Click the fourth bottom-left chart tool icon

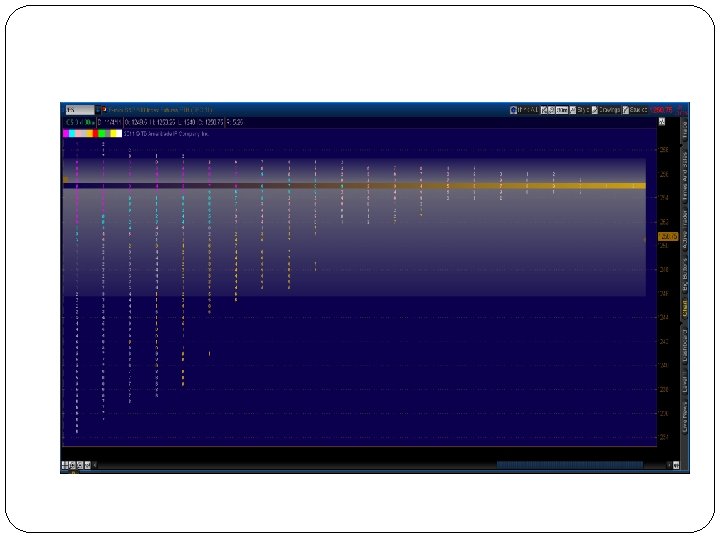88,465
